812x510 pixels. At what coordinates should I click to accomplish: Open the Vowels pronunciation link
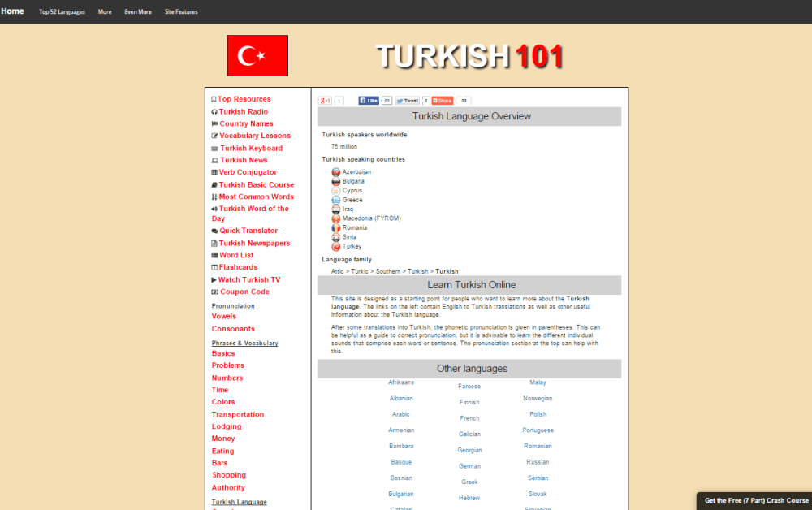[x=224, y=317]
